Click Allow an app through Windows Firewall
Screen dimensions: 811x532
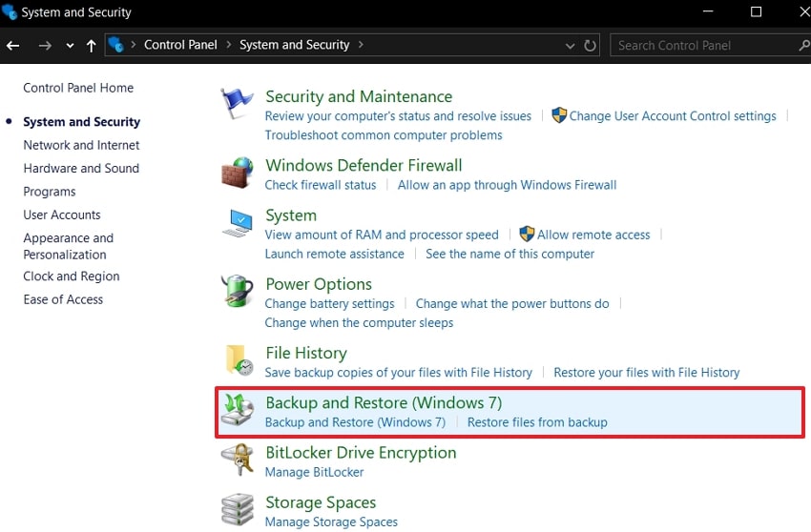[x=507, y=185]
